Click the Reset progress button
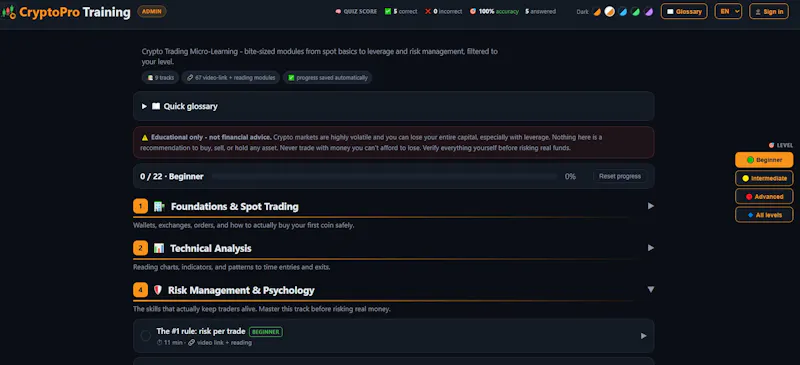Image resolution: width=800 pixels, height=365 pixels. (620, 176)
